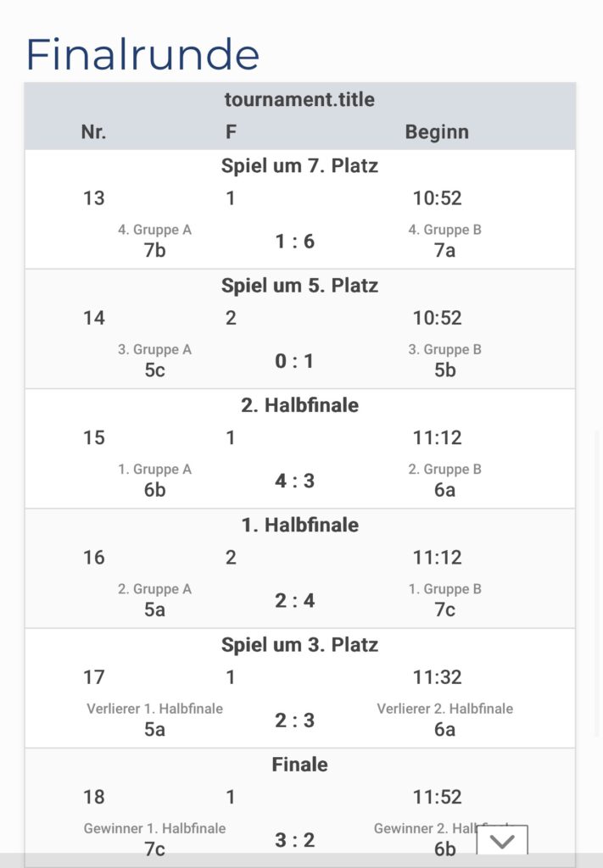This screenshot has height=868, width=603.
Task: Click the tournament.title table header
Action: tap(299, 99)
